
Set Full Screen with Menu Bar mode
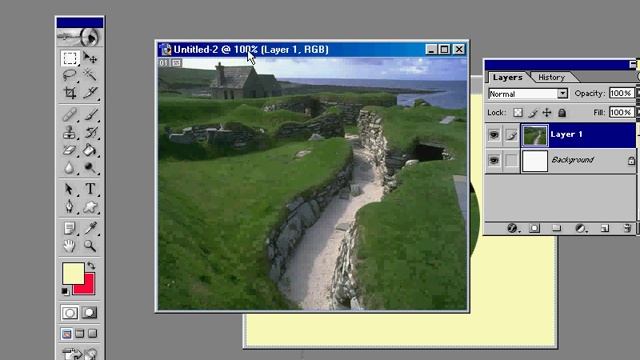(80, 334)
